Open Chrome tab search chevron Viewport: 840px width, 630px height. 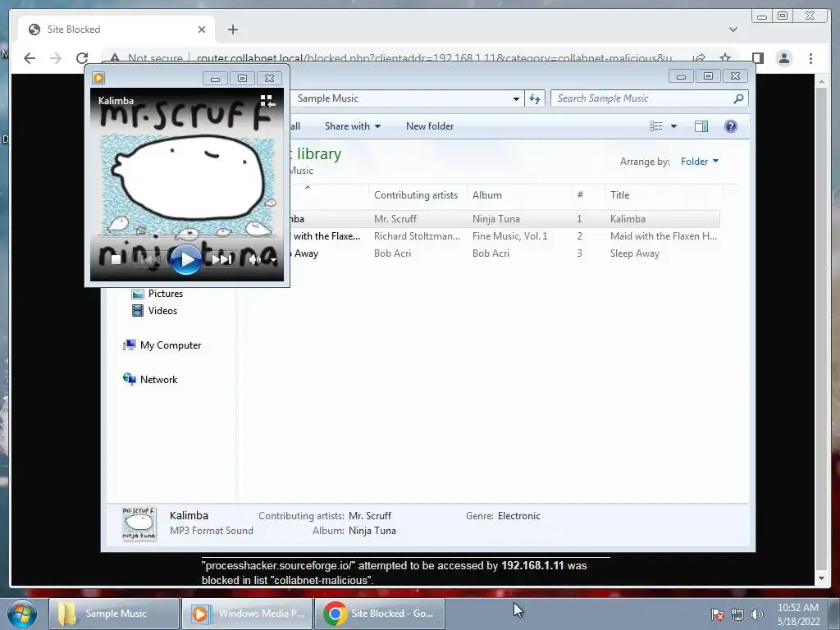733,30
